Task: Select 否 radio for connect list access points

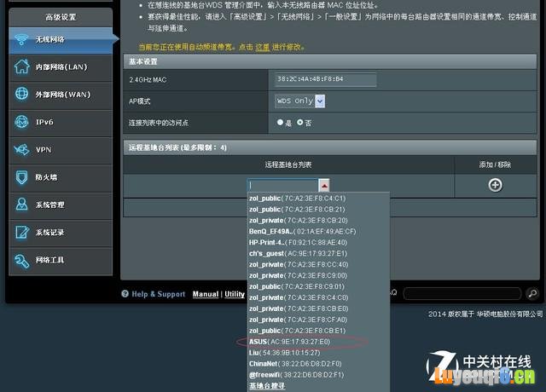Action: [299, 122]
